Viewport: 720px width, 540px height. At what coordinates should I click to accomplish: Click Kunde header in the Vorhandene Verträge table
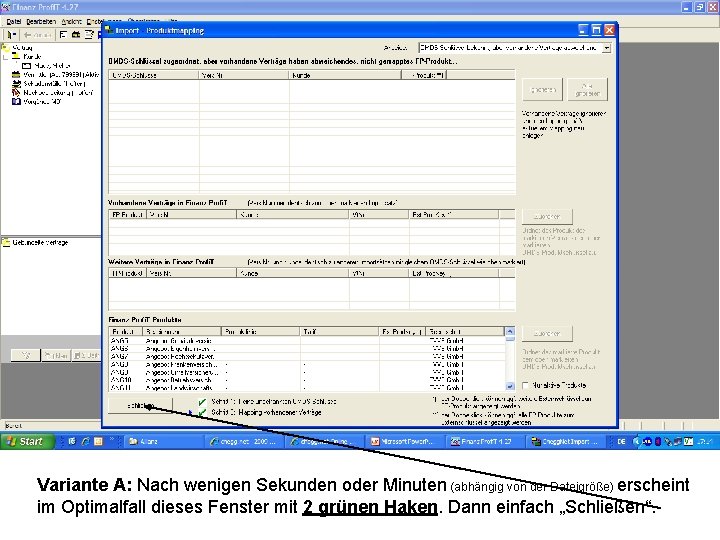(292, 214)
